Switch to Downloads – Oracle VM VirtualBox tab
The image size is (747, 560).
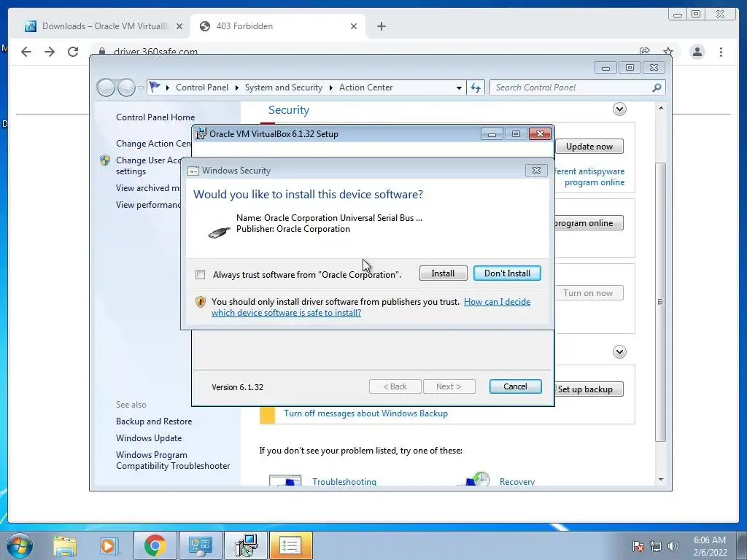point(104,26)
